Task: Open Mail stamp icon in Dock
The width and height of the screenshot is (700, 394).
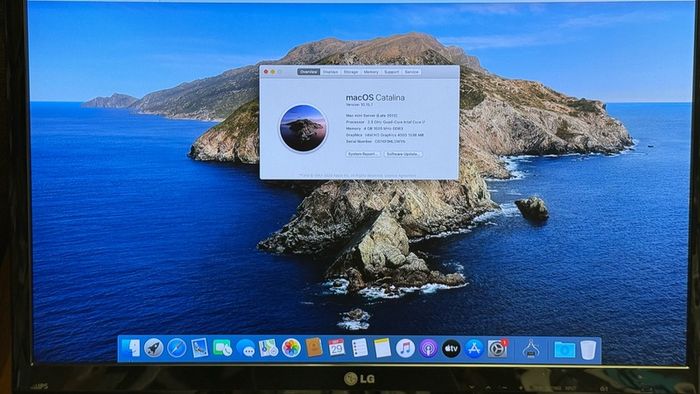Action: (200, 348)
